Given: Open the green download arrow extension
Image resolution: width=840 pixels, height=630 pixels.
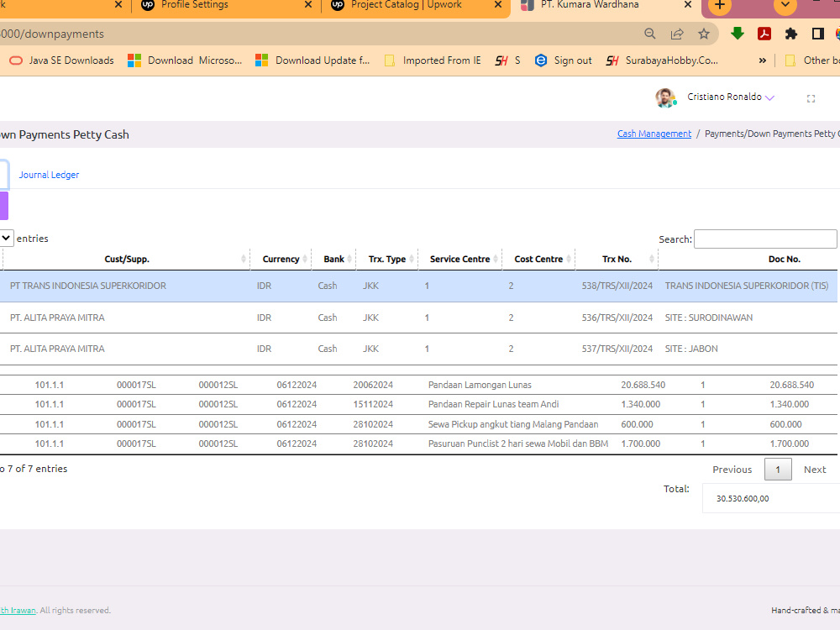Looking at the screenshot, I should pos(738,34).
